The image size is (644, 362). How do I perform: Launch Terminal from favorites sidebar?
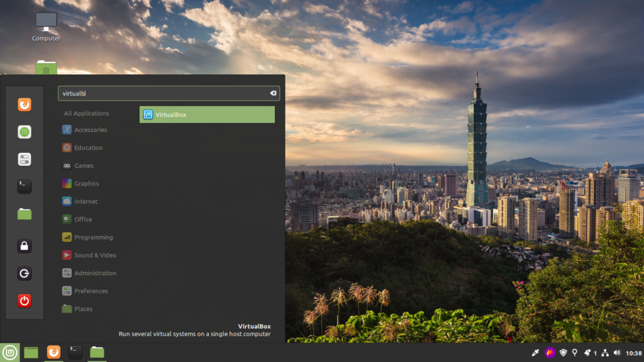25,187
